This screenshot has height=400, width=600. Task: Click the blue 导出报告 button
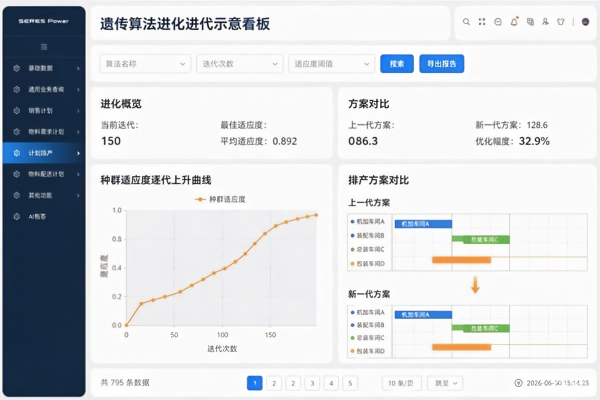click(x=442, y=64)
